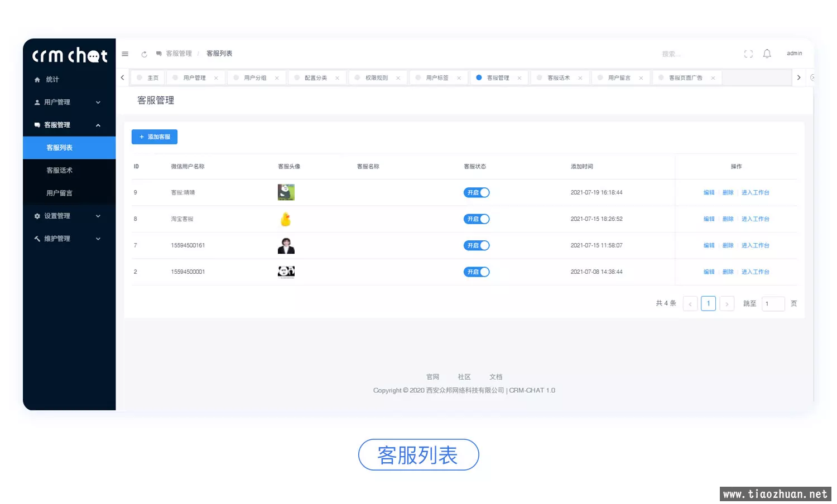Delete the 淘宝客服 row
This screenshot has width=837, height=504.
[x=728, y=219]
